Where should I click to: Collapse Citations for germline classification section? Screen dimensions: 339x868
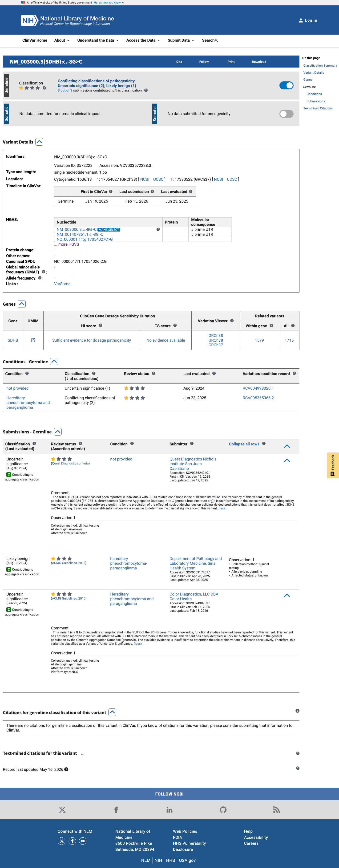[112, 712]
